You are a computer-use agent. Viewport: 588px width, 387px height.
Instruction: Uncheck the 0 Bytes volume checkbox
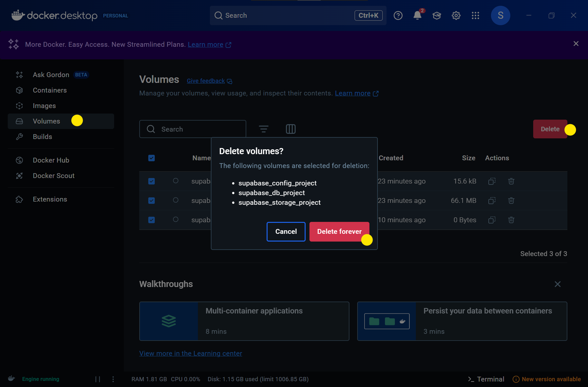[x=152, y=220]
